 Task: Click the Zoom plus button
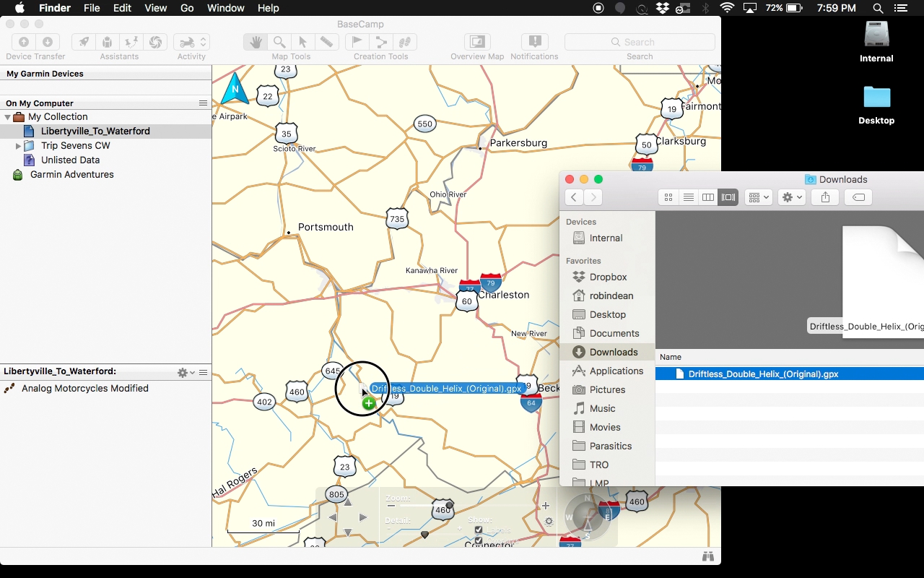(x=546, y=506)
